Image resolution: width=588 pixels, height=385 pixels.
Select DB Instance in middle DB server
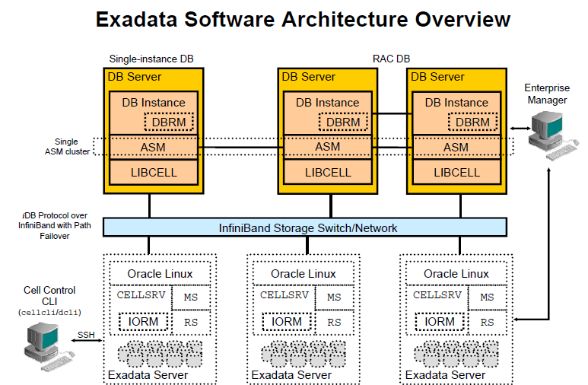(327, 113)
